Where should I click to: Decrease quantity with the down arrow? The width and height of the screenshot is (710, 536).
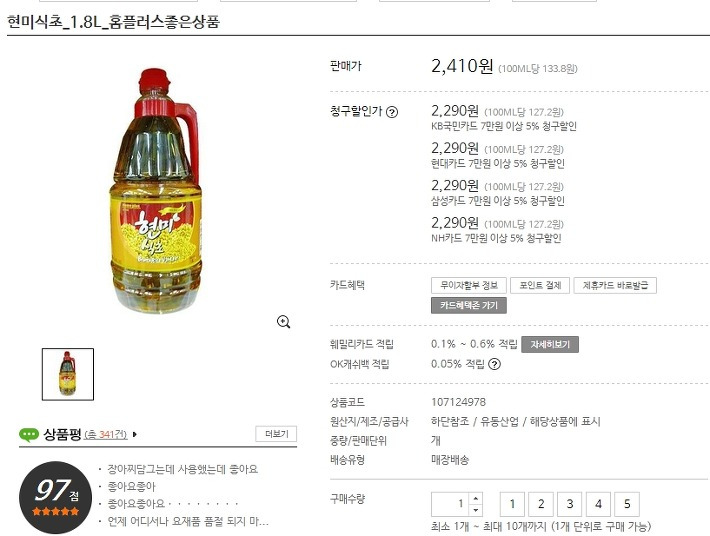(475, 510)
